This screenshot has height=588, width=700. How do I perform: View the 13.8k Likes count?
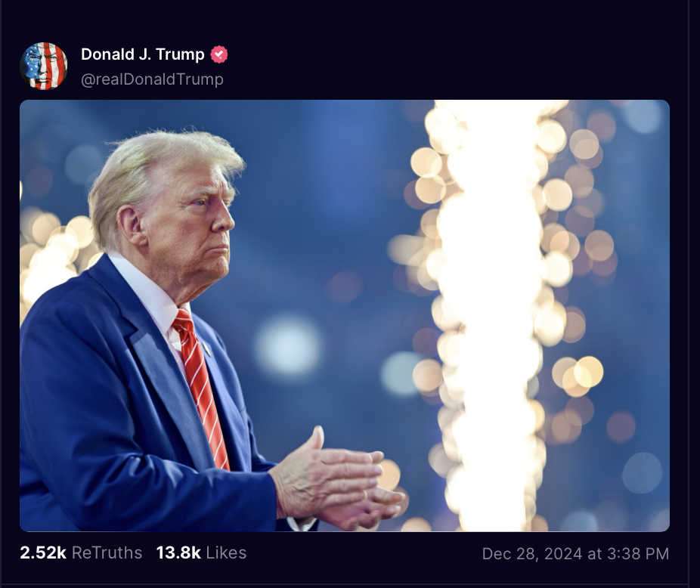point(178,552)
